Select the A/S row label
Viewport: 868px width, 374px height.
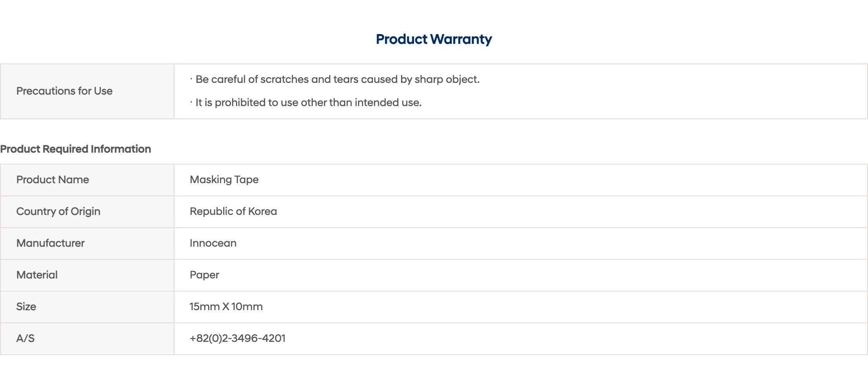(x=25, y=338)
